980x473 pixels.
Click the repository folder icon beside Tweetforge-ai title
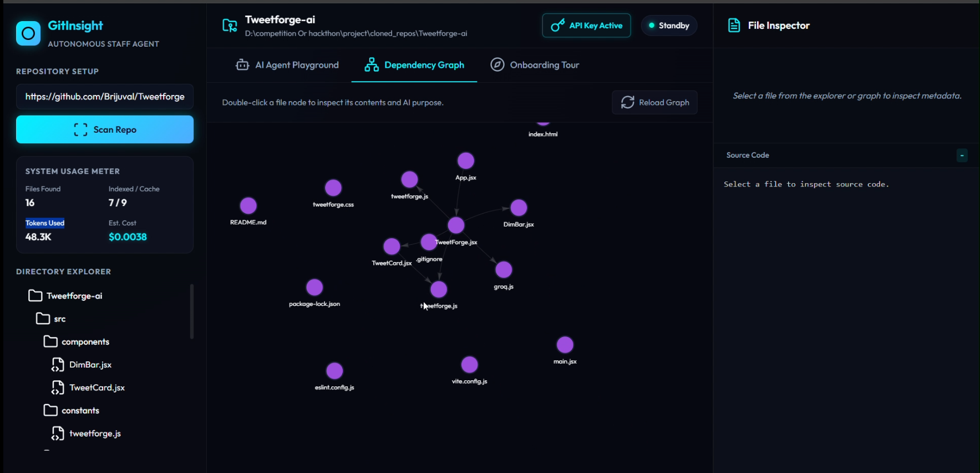coord(230,26)
